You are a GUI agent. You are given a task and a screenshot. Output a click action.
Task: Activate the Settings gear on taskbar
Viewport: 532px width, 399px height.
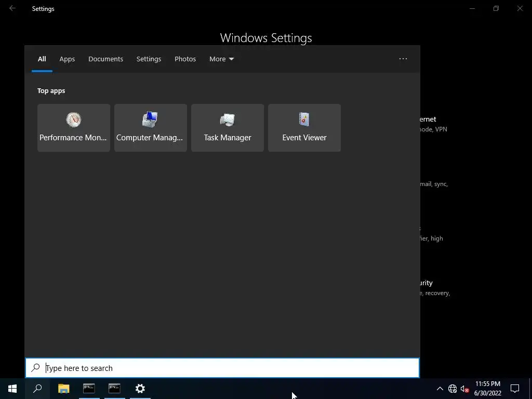[x=140, y=389]
